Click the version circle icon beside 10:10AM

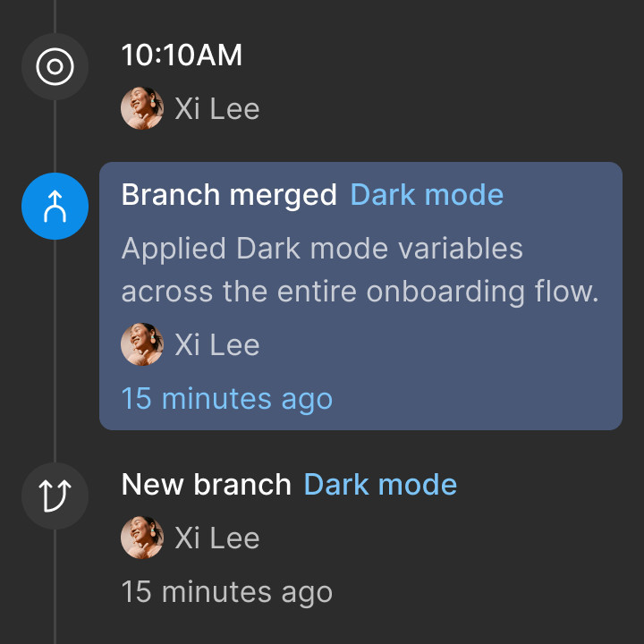55,66
